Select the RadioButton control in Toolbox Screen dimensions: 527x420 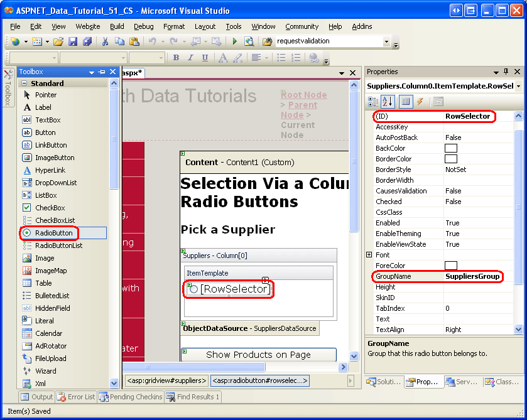coord(53,233)
